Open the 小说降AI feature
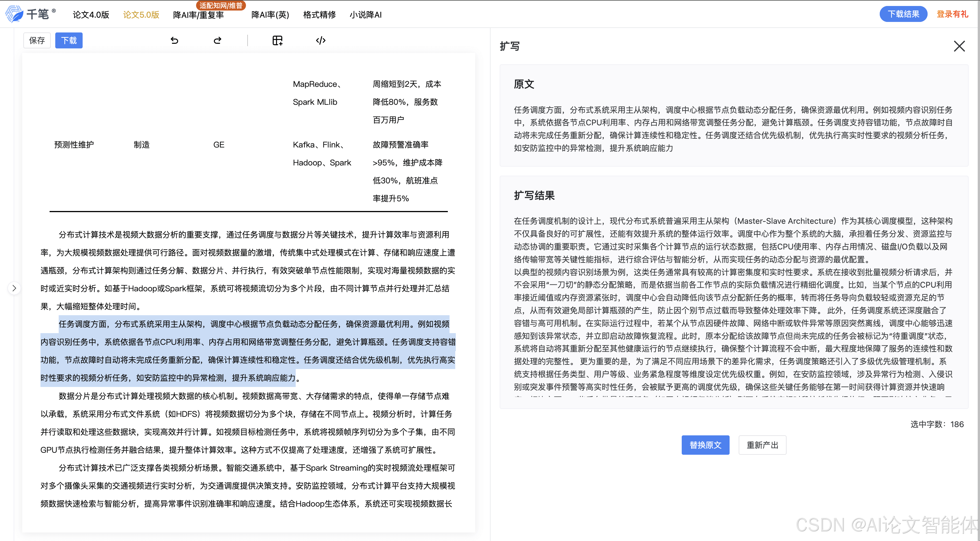Screen dimensions: 980x541 (x=365, y=15)
